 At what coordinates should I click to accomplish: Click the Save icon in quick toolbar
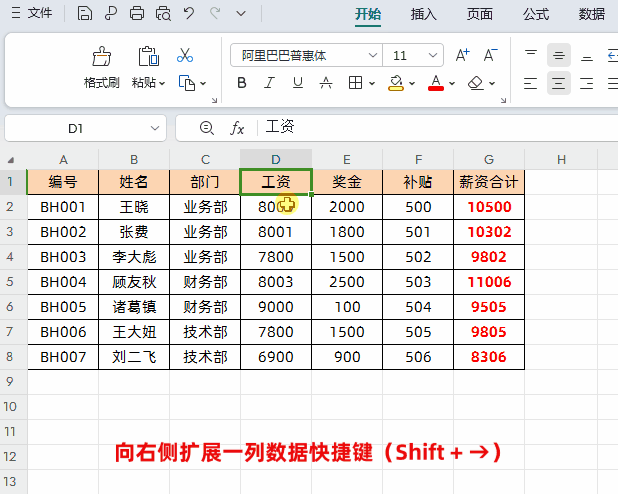[84, 13]
